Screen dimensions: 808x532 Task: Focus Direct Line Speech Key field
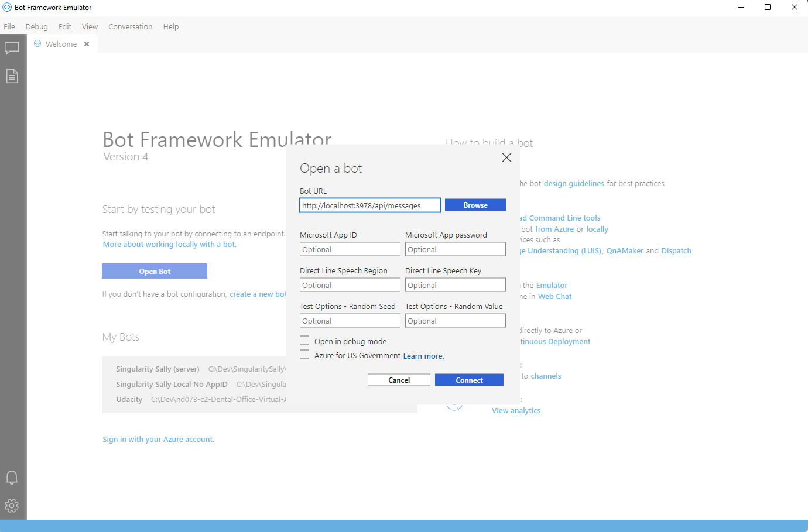456,285
